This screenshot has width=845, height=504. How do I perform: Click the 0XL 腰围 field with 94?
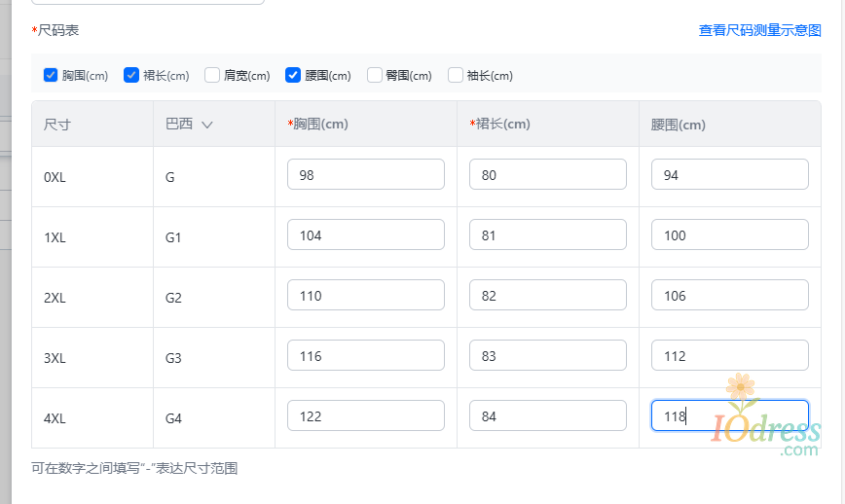coord(729,175)
